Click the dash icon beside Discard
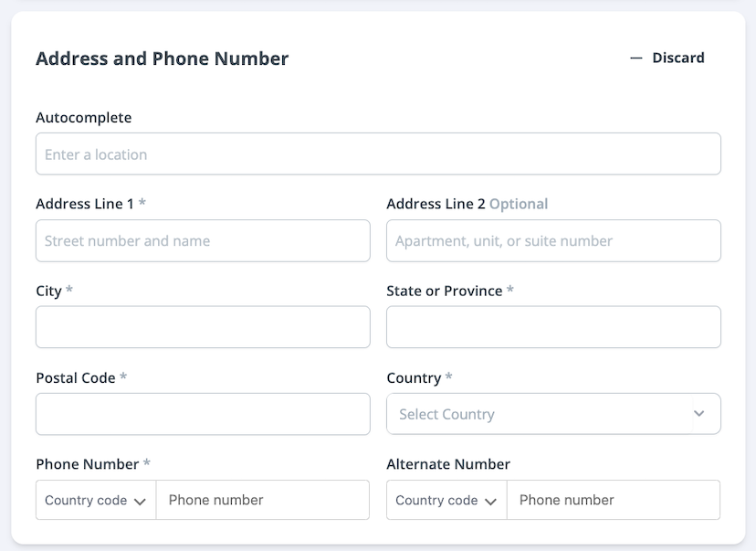 tap(636, 58)
